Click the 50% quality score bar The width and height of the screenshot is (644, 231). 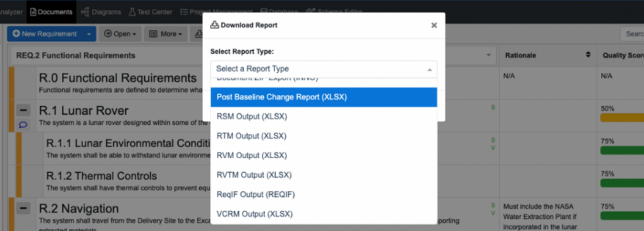pyautogui.click(x=621, y=118)
